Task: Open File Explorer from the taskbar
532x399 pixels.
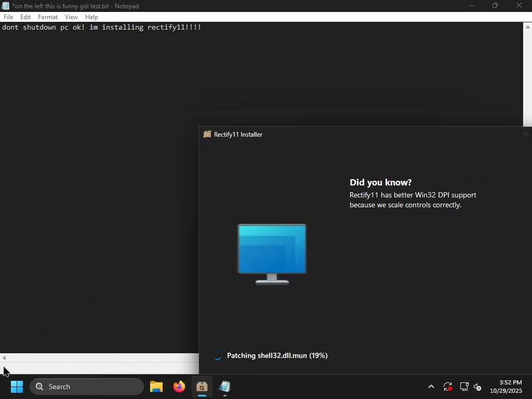Action: pos(156,387)
